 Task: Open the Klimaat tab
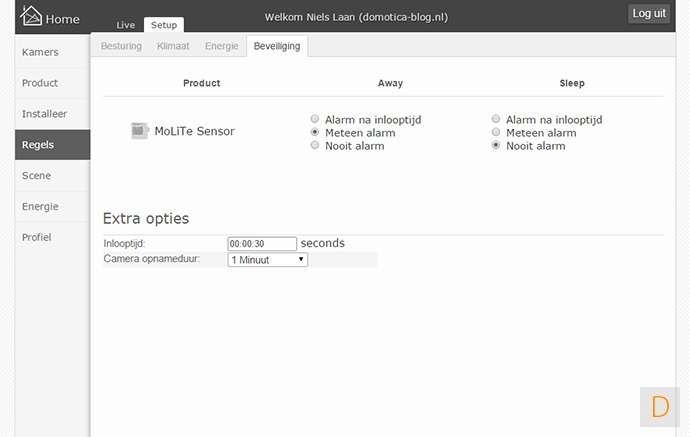(173, 46)
